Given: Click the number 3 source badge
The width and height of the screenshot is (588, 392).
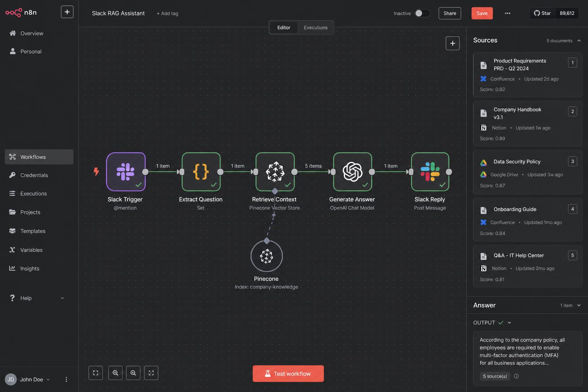Looking at the screenshot, I should pyautogui.click(x=573, y=161).
